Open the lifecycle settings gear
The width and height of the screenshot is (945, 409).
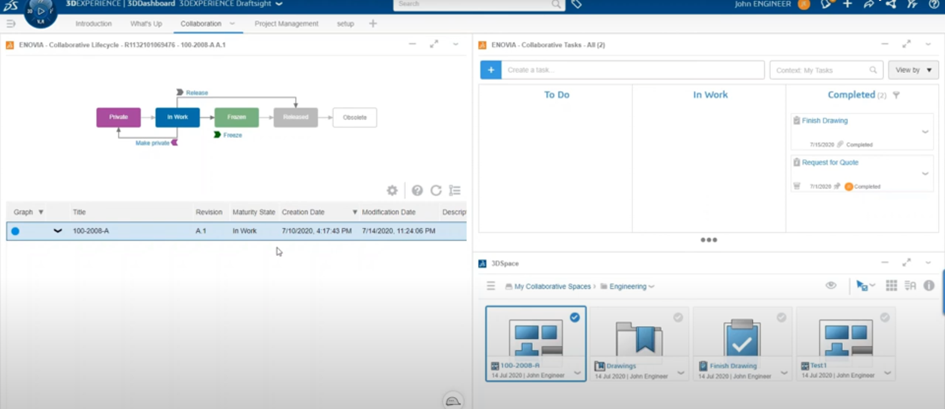(x=392, y=190)
